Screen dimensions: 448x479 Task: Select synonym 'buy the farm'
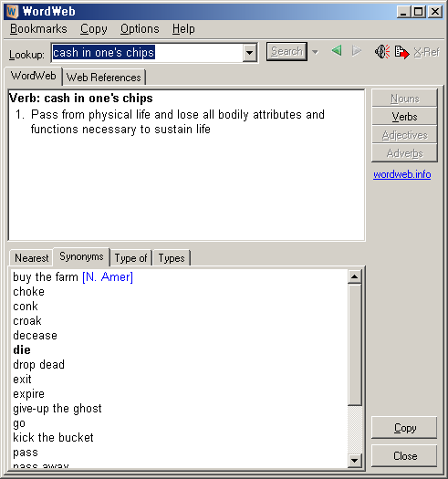[x=46, y=277]
